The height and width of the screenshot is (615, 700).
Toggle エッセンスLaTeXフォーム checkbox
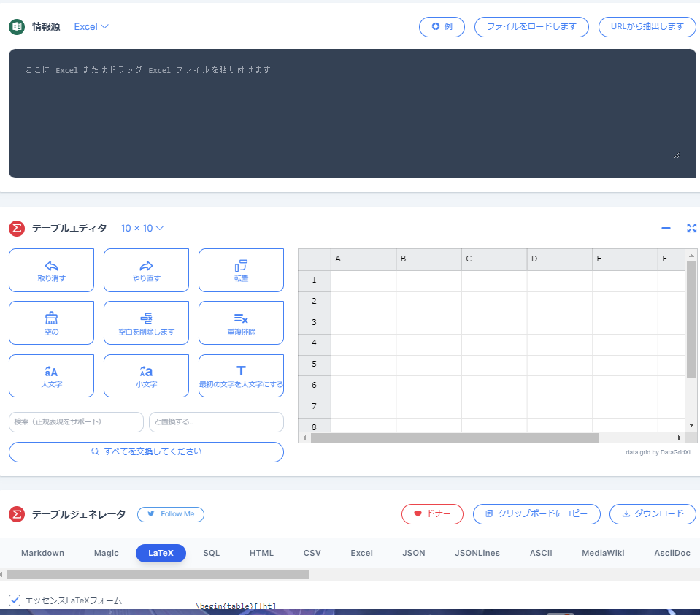15,600
